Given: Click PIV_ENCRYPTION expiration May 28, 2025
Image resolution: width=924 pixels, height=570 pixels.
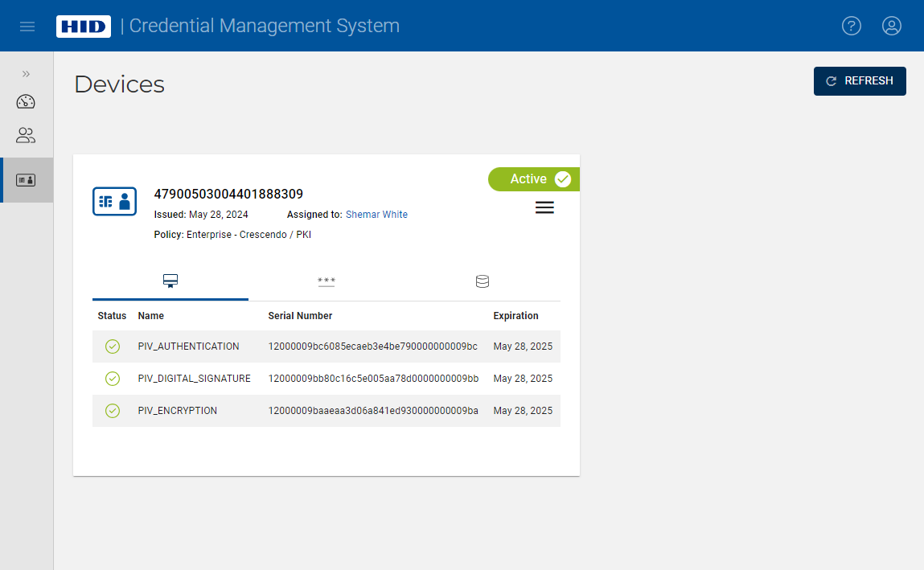Looking at the screenshot, I should (523, 411).
